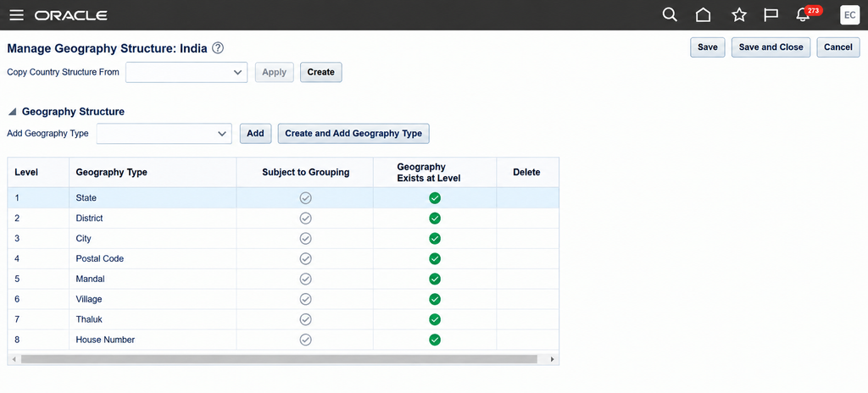Toggle Subject to Grouping for Postal Code
This screenshot has height=393, width=868.
305,258
